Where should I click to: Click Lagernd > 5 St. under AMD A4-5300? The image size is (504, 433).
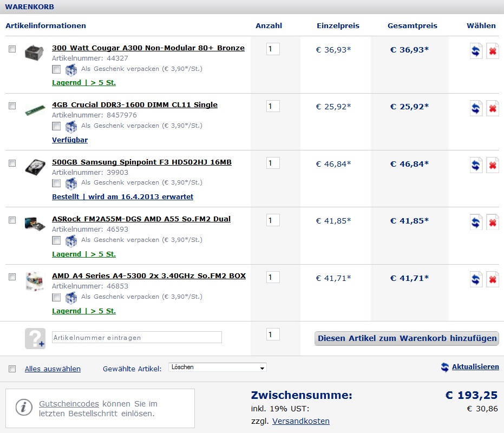coord(84,311)
